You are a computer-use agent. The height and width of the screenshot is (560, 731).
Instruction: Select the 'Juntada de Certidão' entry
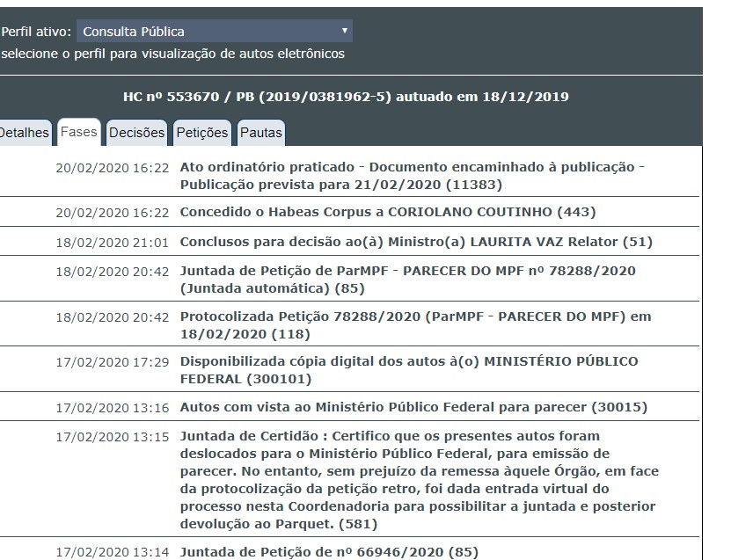tap(419, 480)
